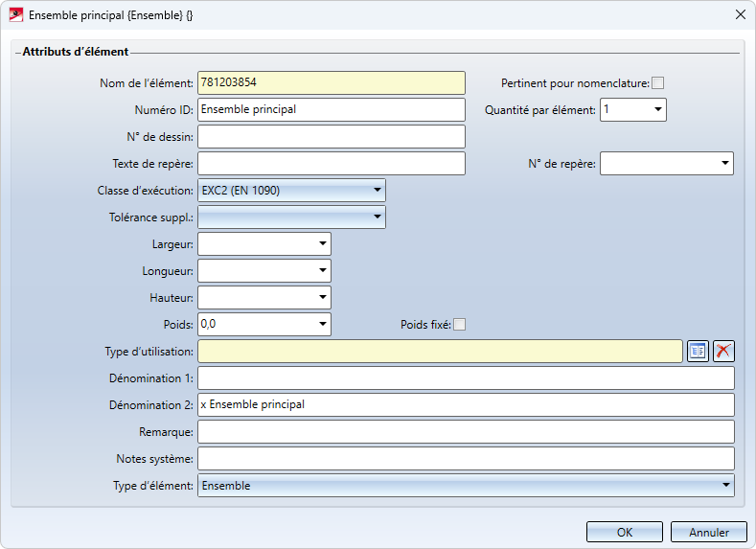The height and width of the screenshot is (549, 756).
Task: Click the Type d'utilisation field
Action: 440,351
